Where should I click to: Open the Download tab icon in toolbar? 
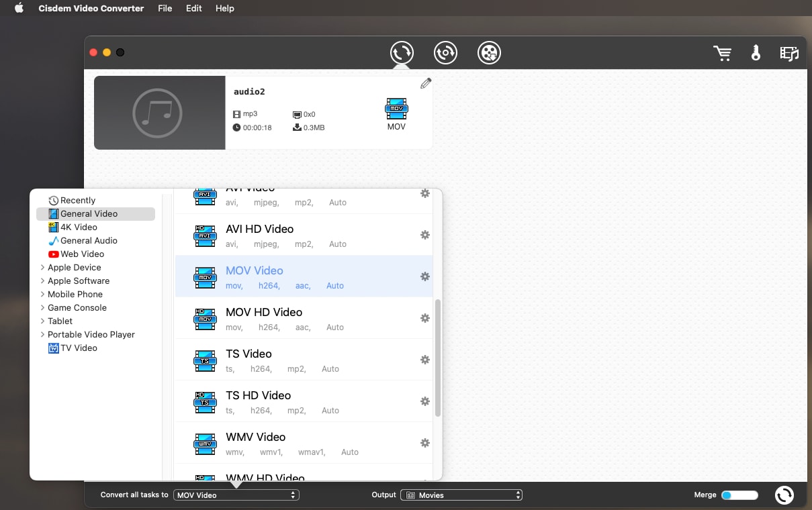point(445,52)
